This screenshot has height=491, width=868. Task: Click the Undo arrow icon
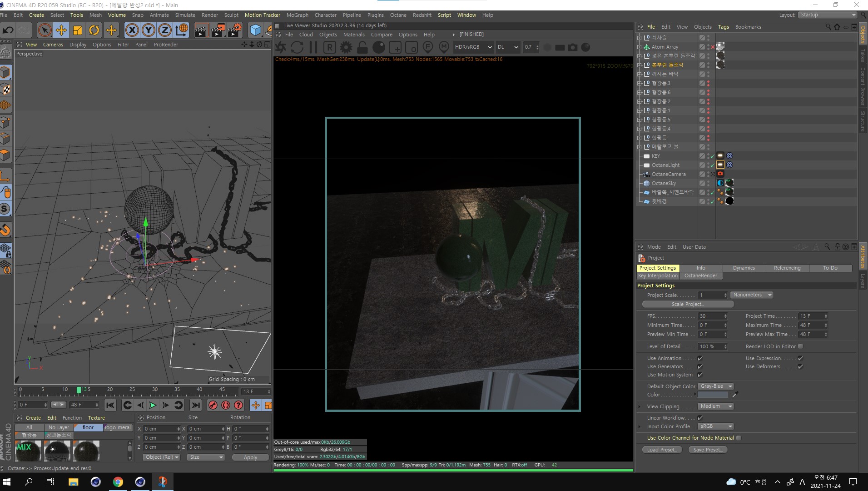[8, 30]
